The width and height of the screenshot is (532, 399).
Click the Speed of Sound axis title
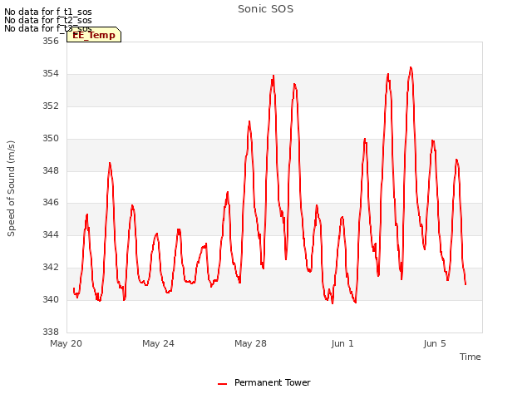click(11, 189)
